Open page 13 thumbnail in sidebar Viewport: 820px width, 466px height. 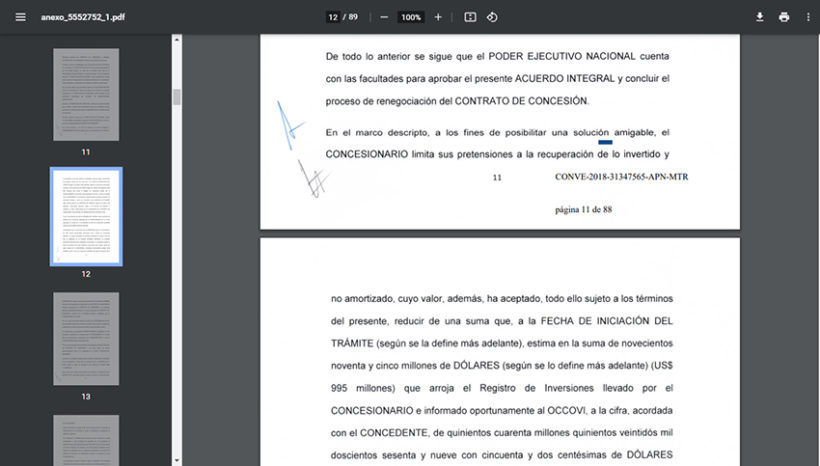[x=86, y=339]
